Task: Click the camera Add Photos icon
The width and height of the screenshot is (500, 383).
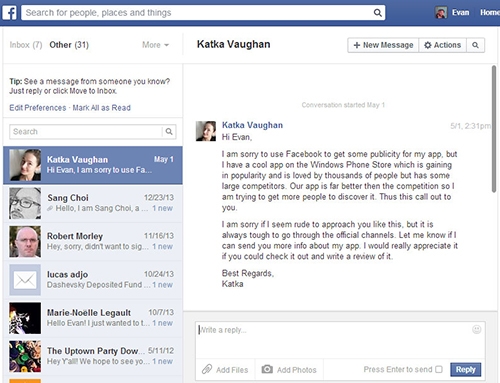Action: [x=267, y=369]
